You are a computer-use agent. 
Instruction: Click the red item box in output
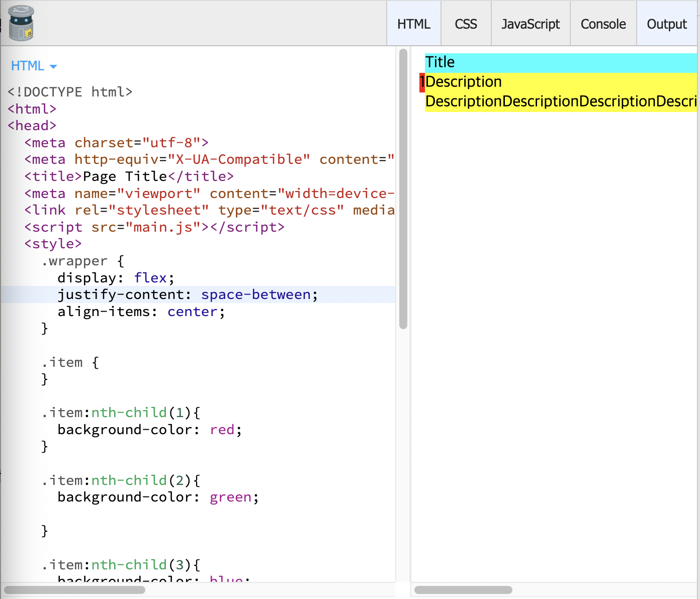click(422, 82)
